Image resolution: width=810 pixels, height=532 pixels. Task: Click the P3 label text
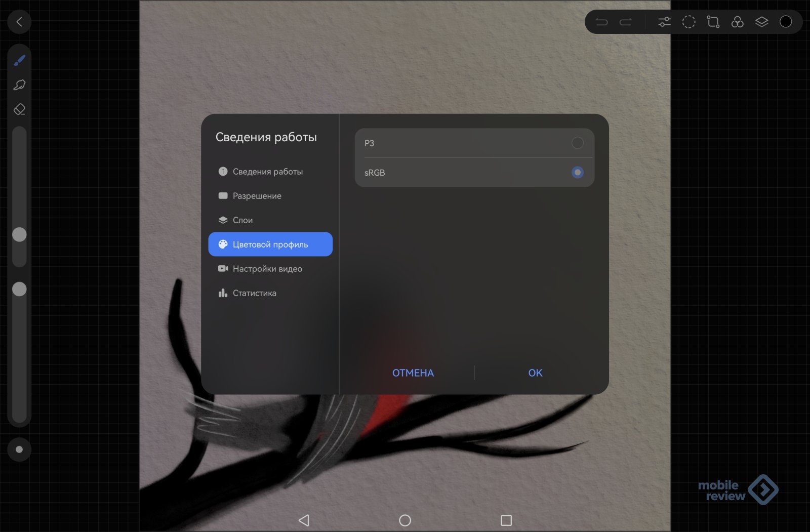pyautogui.click(x=369, y=143)
